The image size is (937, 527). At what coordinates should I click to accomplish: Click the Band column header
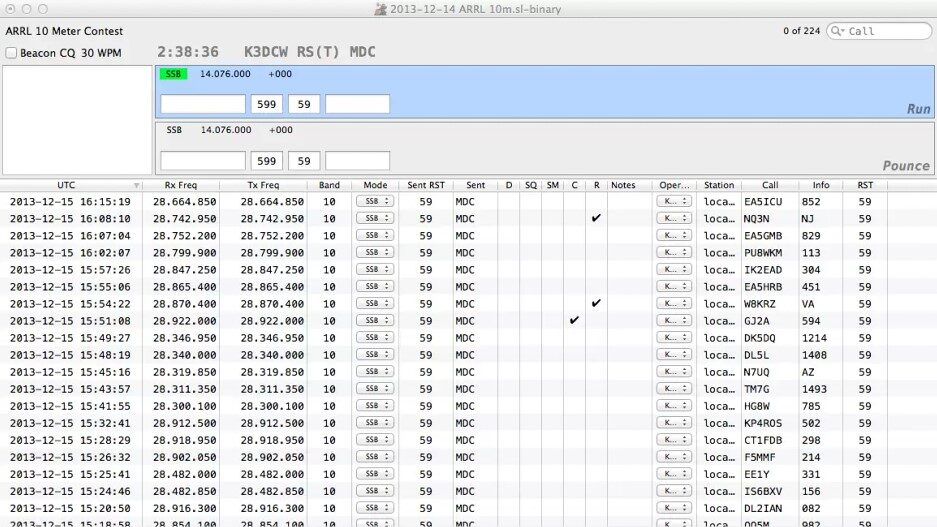pyautogui.click(x=329, y=185)
